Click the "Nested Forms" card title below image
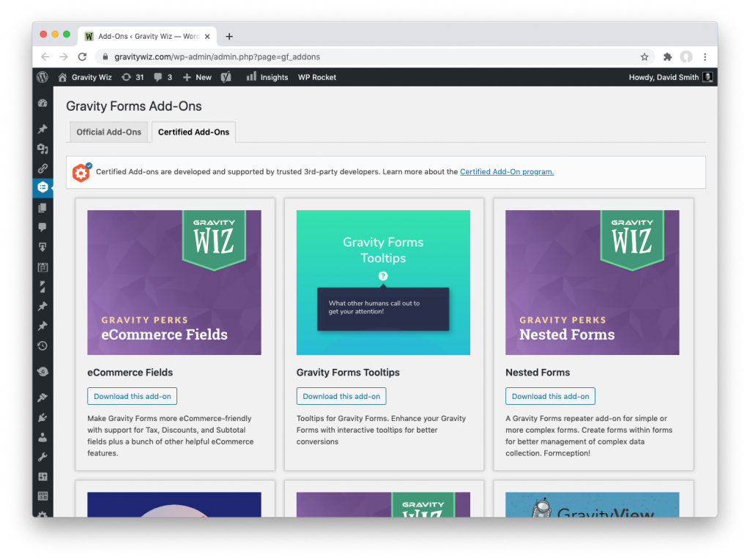The height and width of the screenshot is (560, 750). point(538,373)
